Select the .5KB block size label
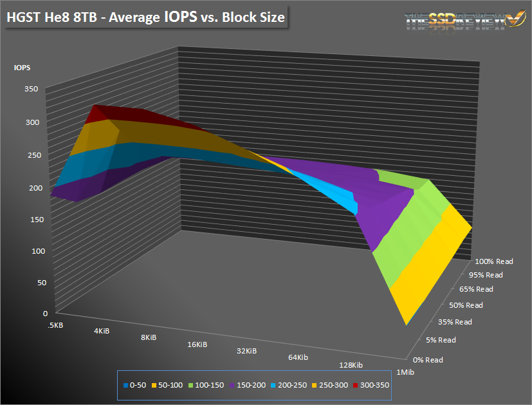 tap(55, 325)
